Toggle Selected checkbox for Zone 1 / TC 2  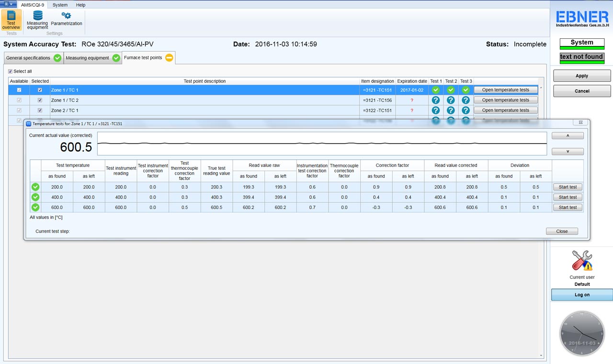tap(40, 100)
